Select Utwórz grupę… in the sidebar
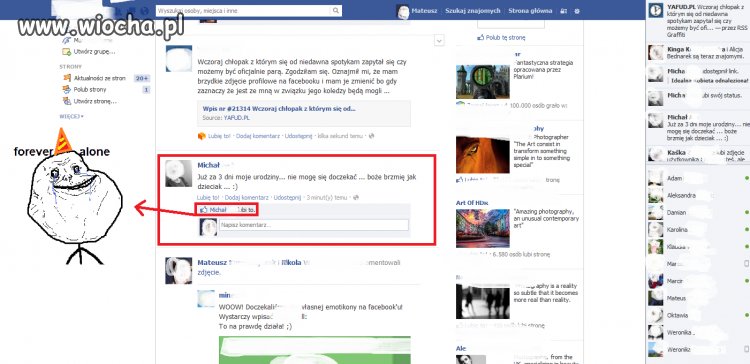Screen dimensions: 750x364 pos(94,52)
